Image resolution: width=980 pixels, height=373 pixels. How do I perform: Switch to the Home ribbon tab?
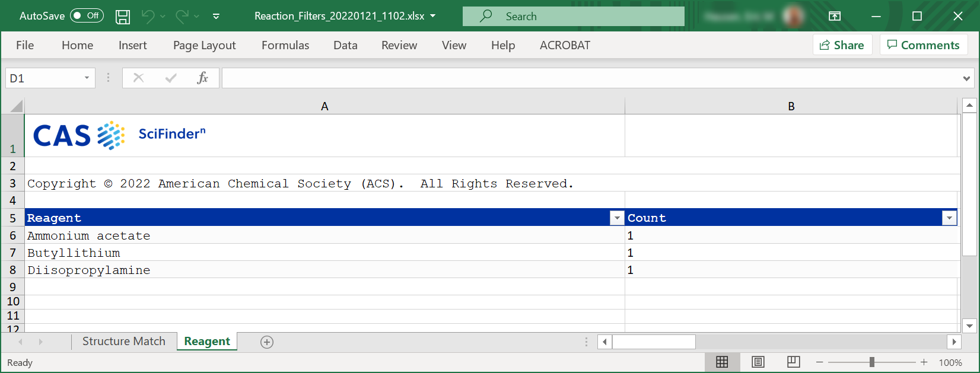[x=77, y=45]
